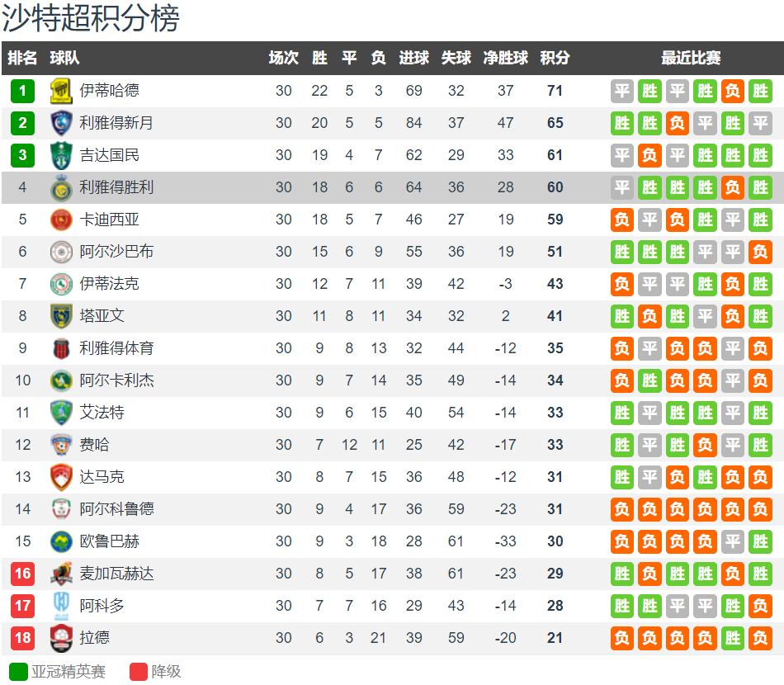Open the 麦加瓦赫达 team logo

pos(61,574)
